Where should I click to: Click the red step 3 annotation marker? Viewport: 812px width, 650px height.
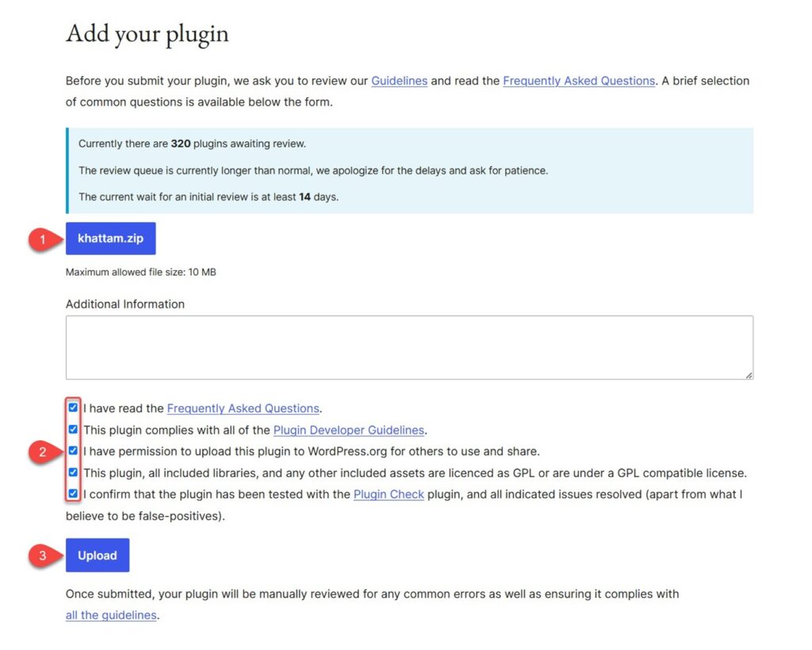point(44,556)
